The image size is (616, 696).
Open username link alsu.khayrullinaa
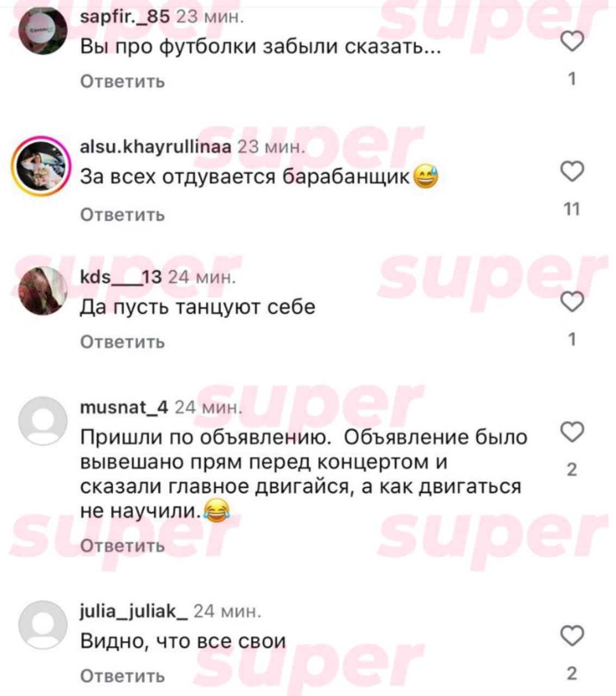pos(155,147)
